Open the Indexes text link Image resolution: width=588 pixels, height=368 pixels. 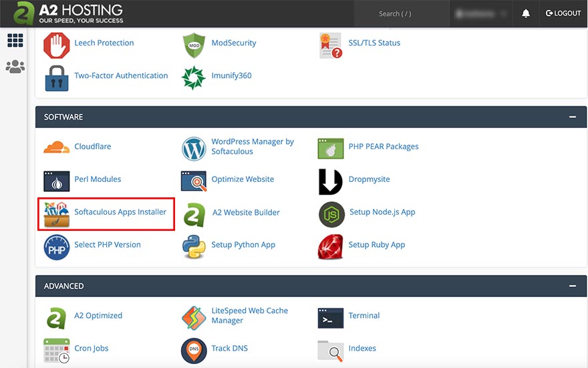pos(362,348)
